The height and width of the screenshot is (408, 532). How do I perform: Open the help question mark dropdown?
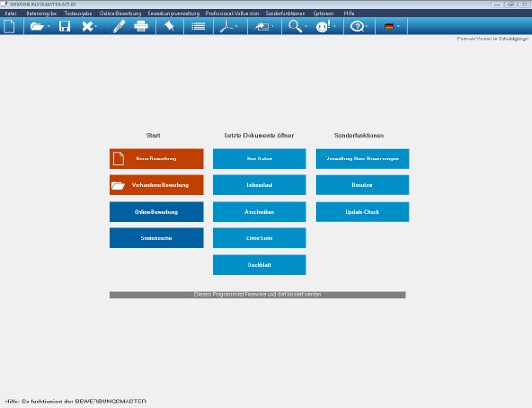pos(366,26)
